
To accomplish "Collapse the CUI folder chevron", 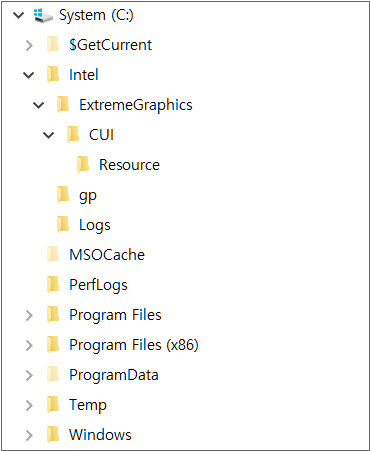I will point(49,135).
